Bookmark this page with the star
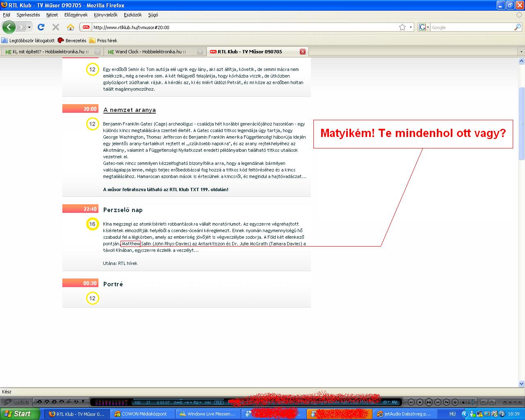 [x=402, y=27]
